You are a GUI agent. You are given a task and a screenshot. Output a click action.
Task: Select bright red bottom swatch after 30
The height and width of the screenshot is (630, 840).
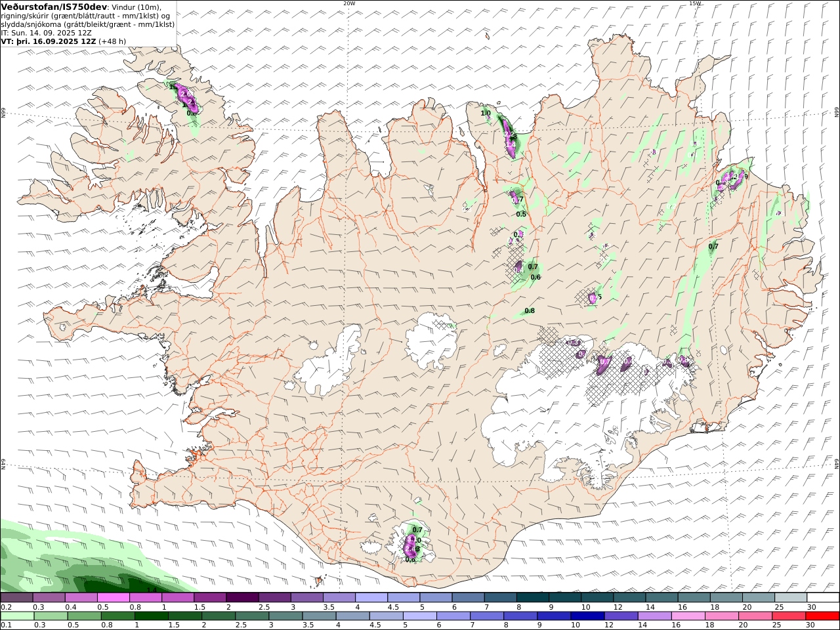(822, 616)
